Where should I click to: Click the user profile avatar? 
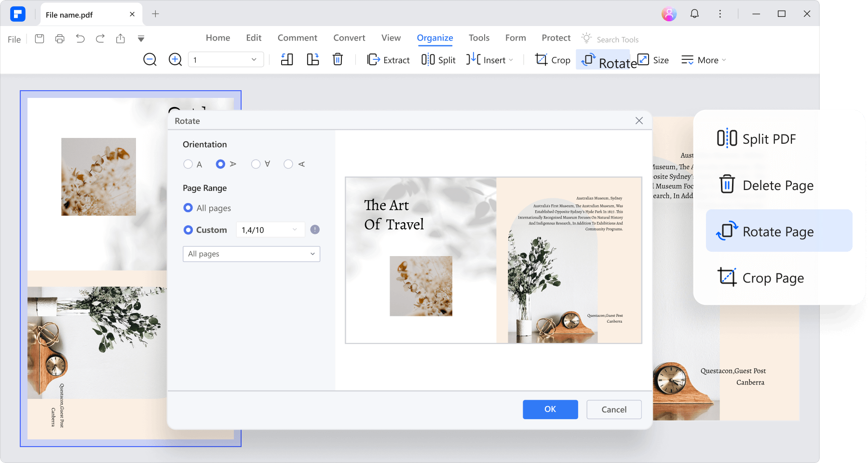669,14
